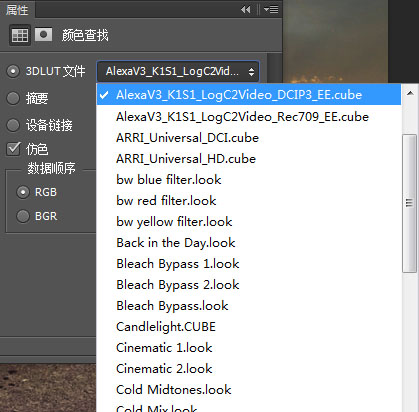This screenshot has height=412, width=419.
Task: Open the 3DLUT file dropdown
Action: click(178, 71)
